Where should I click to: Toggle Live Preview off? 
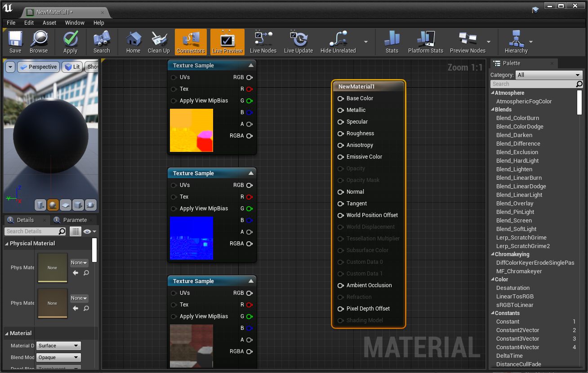[227, 42]
